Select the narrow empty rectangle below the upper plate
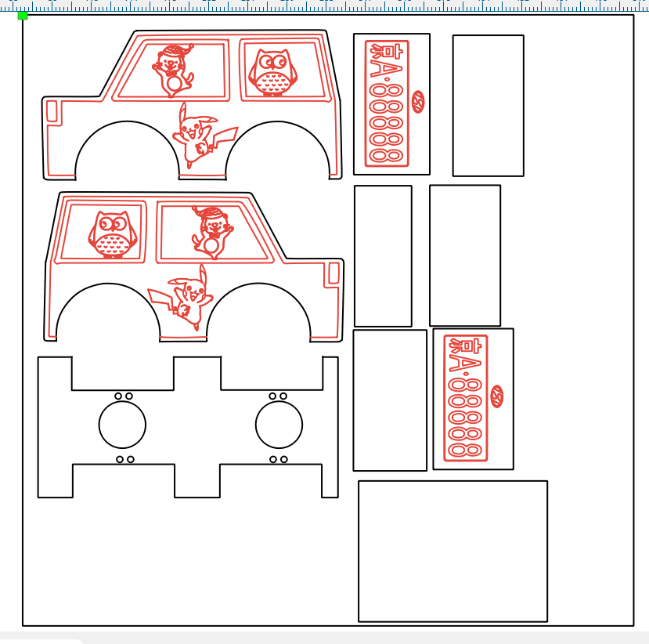The height and width of the screenshot is (644, 649). coord(383,256)
